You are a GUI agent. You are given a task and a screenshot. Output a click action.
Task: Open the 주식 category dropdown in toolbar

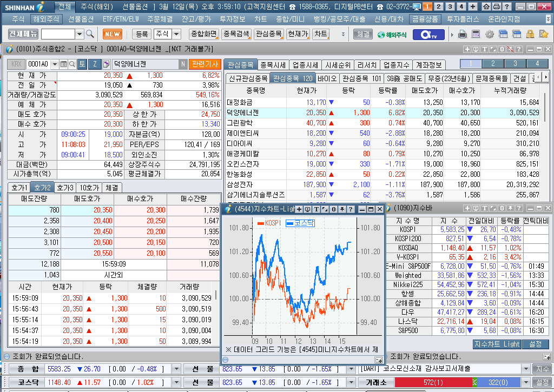[x=176, y=34]
